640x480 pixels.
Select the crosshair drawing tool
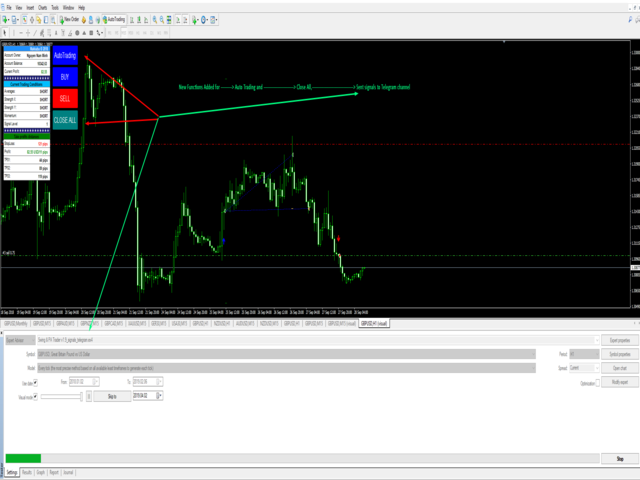pos(28,33)
